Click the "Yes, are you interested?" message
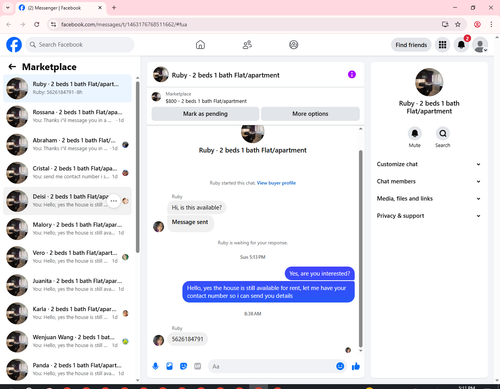The height and width of the screenshot is (389, 500). click(320, 273)
